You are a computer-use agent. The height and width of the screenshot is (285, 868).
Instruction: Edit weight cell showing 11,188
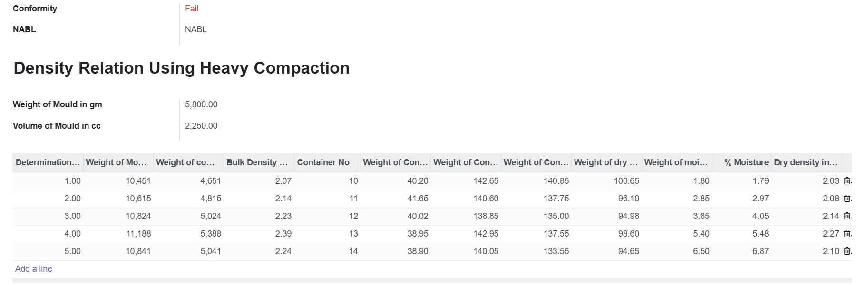[118, 234]
